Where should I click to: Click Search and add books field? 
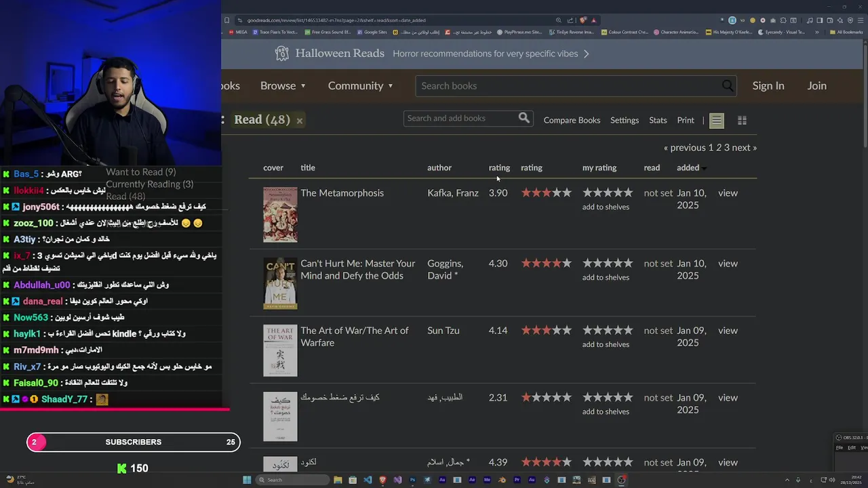[460, 118]
